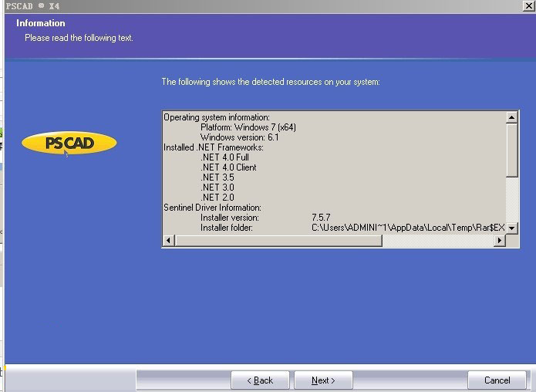
Task: Click the 'Sentinel Driver Information' line
Action: pyautogui.click(x=212, y=208)
